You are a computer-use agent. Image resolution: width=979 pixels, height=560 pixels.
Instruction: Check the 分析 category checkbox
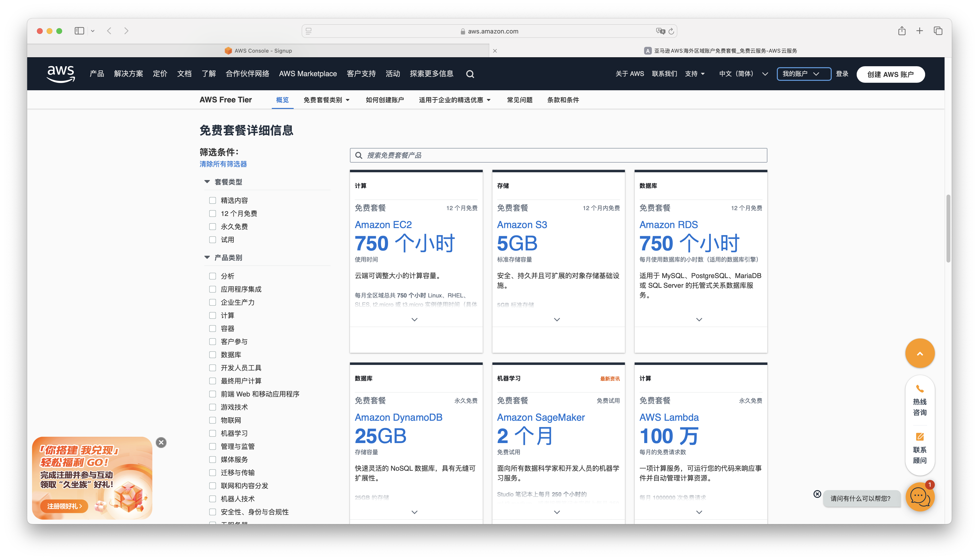pyautogui.click(x=212, y=276)
